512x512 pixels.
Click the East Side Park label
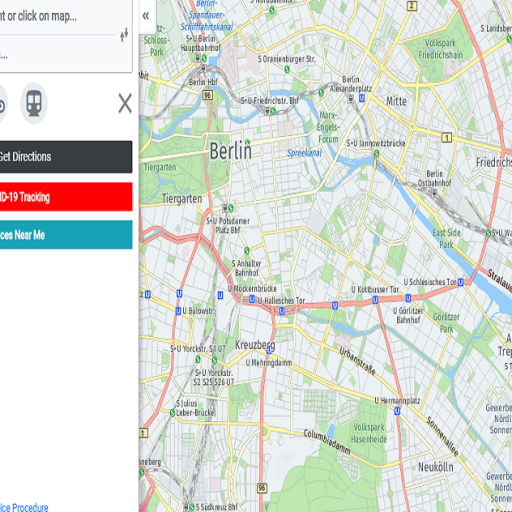[446, 239]
